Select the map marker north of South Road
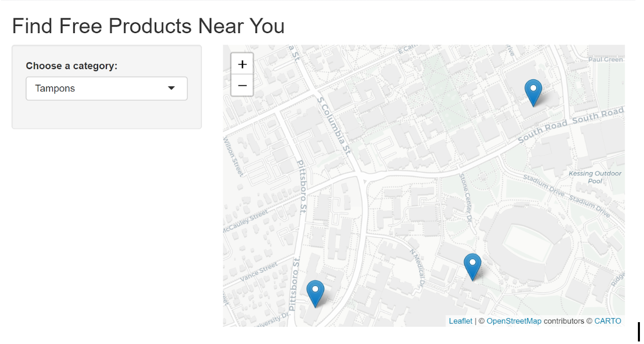The height and width of the screenshot is (344, 644). [x=533, y=93]
